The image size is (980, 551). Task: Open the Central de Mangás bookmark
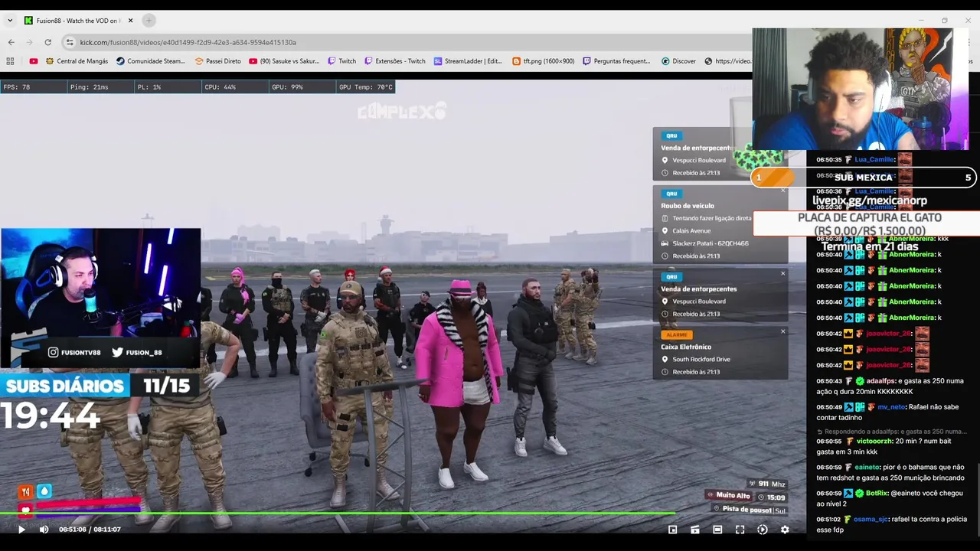pos(77,61)
